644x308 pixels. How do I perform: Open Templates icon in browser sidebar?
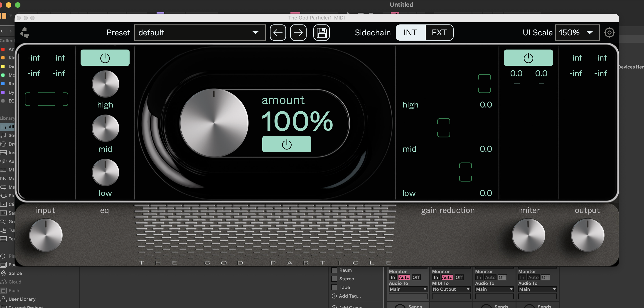click(x=3, y=239)
